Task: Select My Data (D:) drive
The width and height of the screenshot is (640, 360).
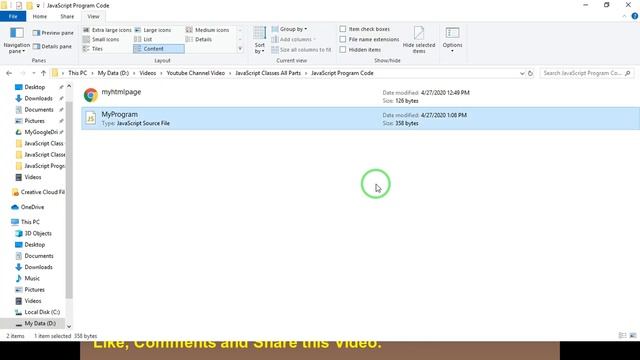Action: point(40,323)
